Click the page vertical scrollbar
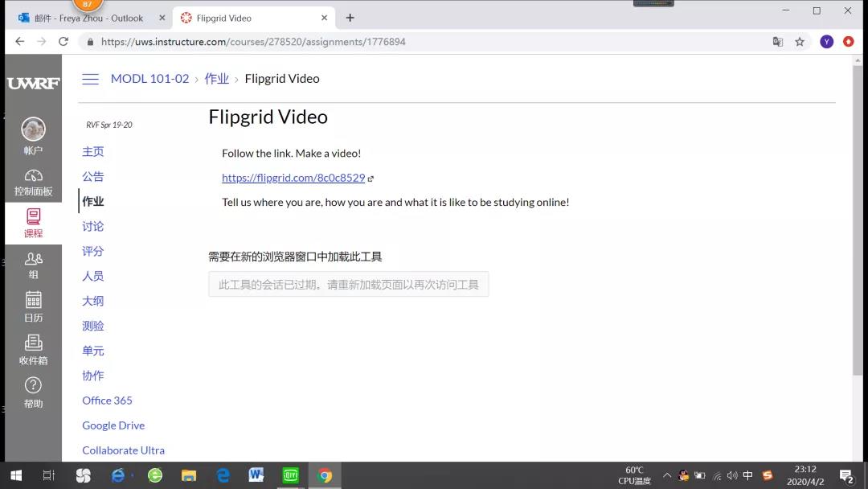Screen dimensions: 868x489 [858, 219]
